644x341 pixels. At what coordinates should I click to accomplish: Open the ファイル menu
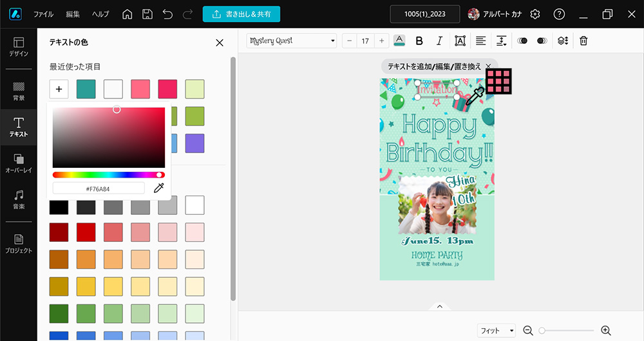[43, 14]
